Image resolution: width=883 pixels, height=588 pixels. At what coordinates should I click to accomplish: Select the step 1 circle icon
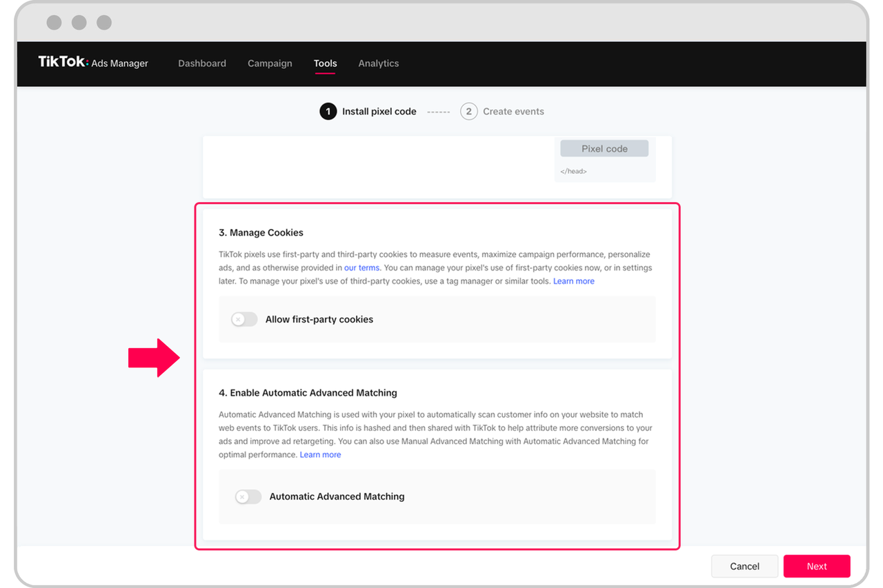[328, 111]
